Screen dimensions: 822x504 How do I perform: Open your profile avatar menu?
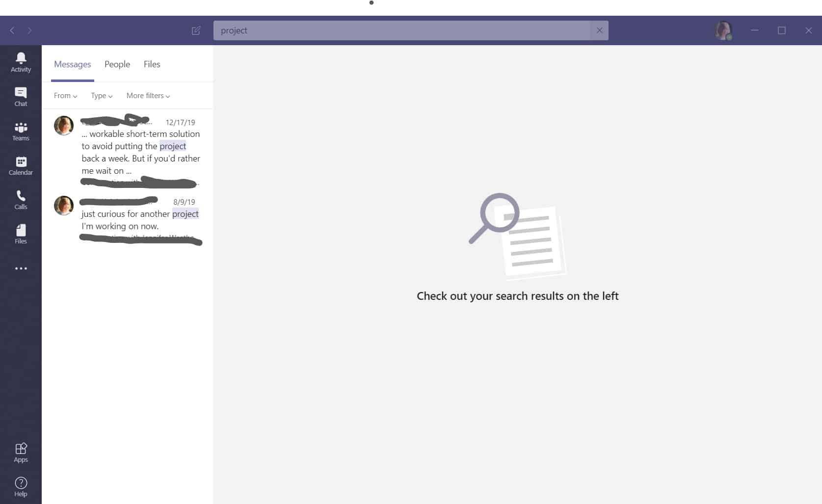tap(723, 30)
